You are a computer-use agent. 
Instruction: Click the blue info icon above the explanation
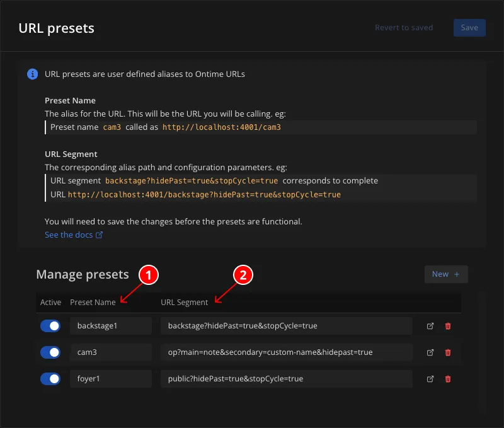point(31,74)
